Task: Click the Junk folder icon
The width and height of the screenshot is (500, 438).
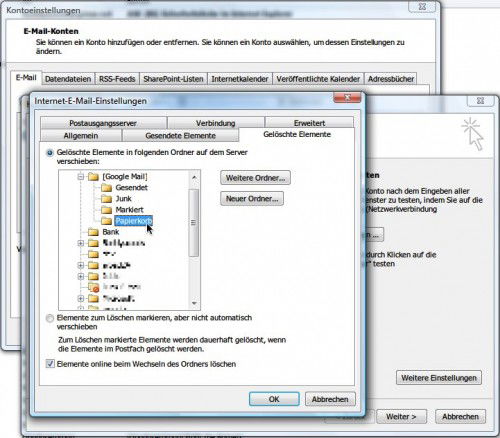Action: point(106,199)
